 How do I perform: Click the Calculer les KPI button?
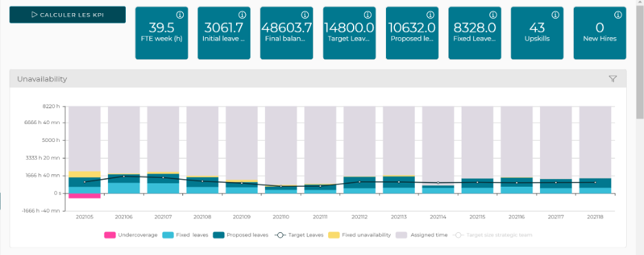pos(67,14)
